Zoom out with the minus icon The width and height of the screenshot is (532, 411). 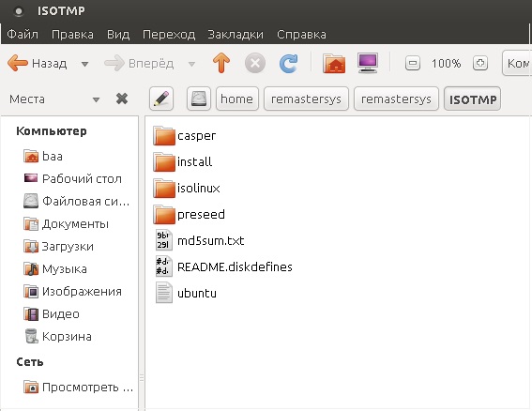pyautogui.click(x=413, y=64)
